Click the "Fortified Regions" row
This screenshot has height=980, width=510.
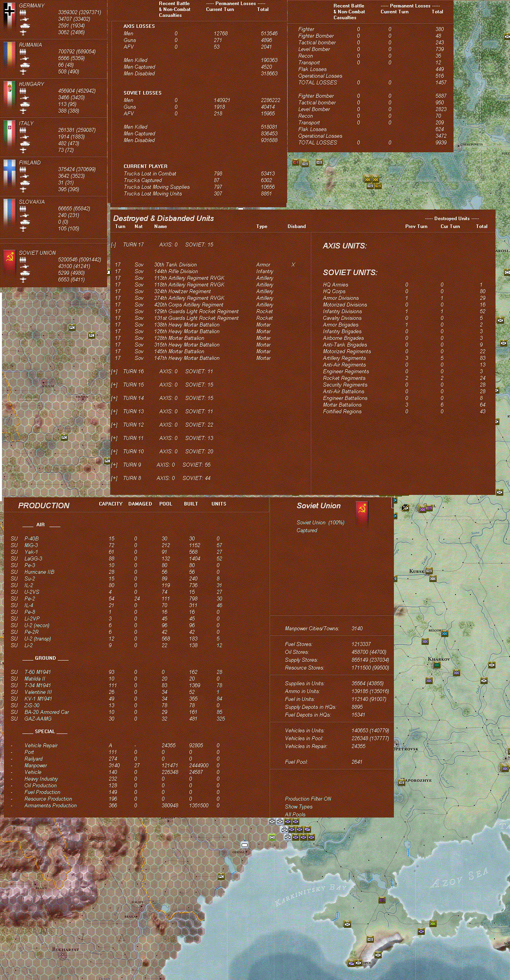point(404,412)
